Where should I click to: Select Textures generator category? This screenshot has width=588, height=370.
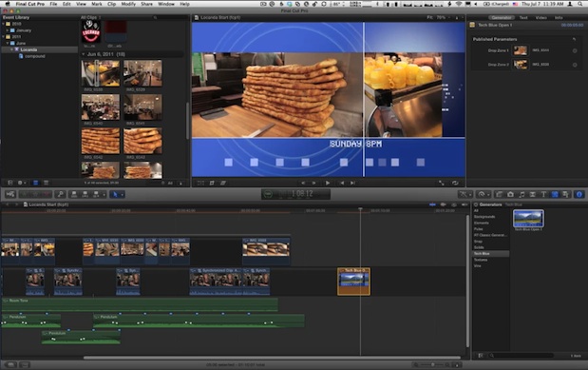tap(481, 260)
